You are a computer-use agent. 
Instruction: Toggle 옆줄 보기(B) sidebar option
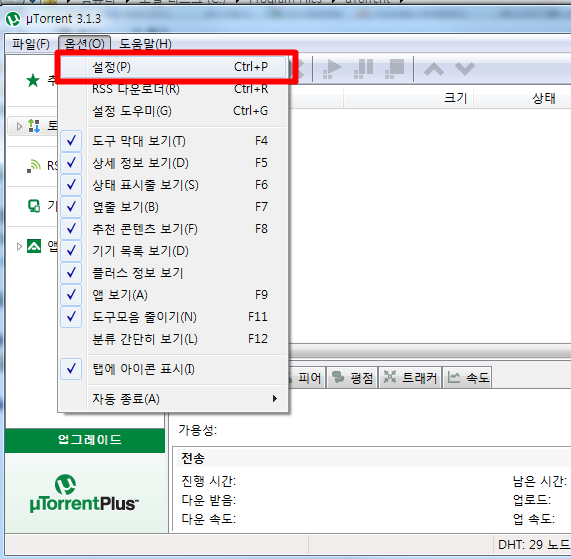[x=173, y=207]
